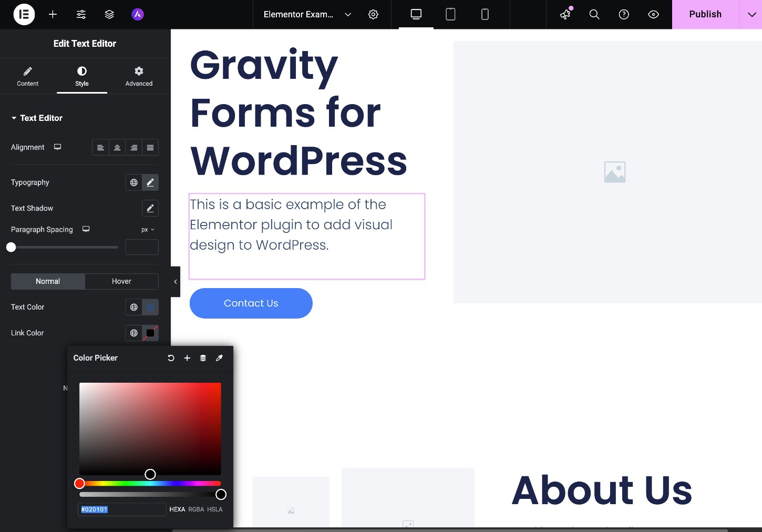This screenshot has width=762, height=532.
Task: Collapse the Text Editor section
Action: coord(14,118)
